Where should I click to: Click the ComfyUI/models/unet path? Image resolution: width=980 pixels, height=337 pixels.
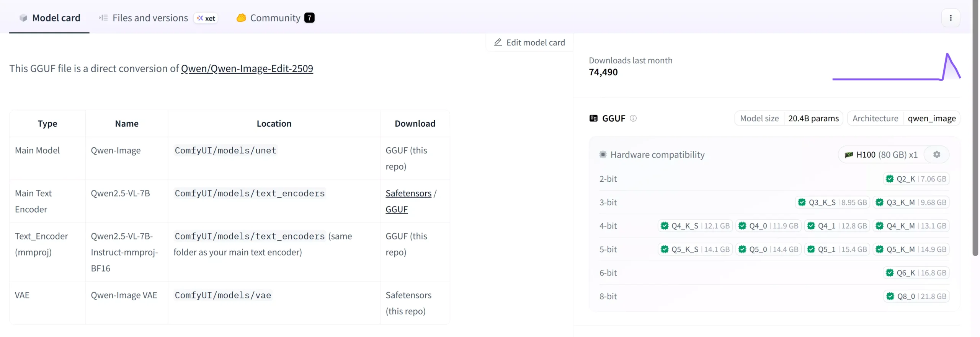225,150
